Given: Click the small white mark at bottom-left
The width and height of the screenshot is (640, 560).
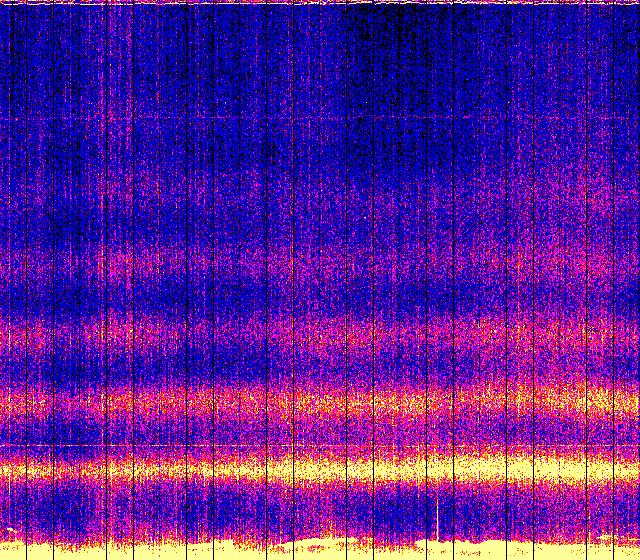Looking at the screenshot, I should coord(10,529).
